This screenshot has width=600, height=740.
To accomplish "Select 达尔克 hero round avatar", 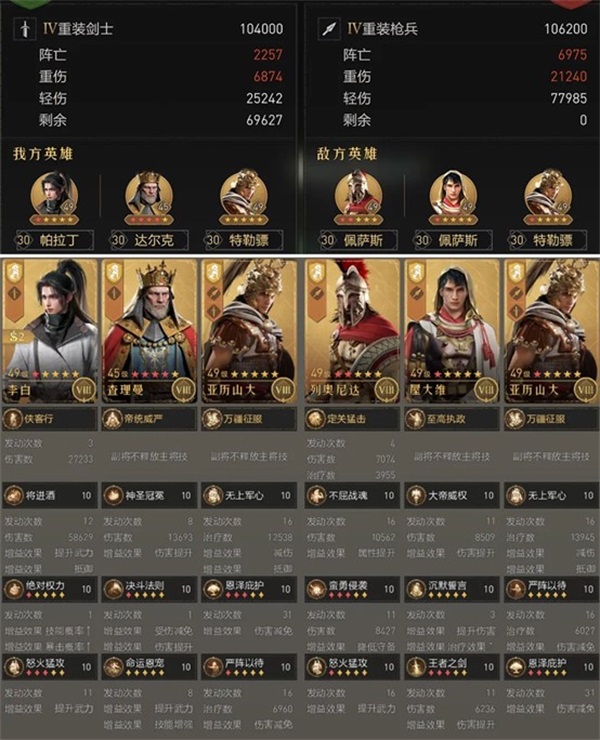I will (149, 196).
